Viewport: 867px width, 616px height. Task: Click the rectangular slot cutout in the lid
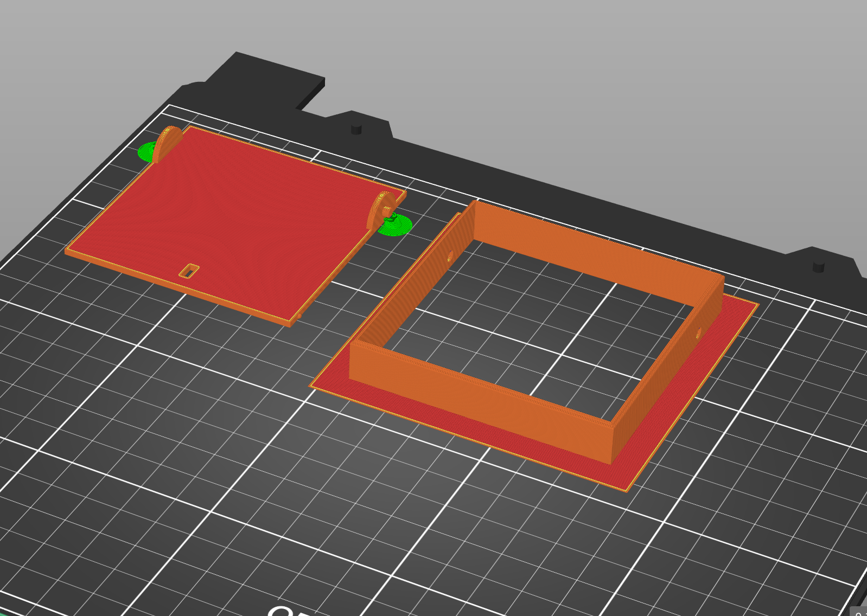pos(189,271)
